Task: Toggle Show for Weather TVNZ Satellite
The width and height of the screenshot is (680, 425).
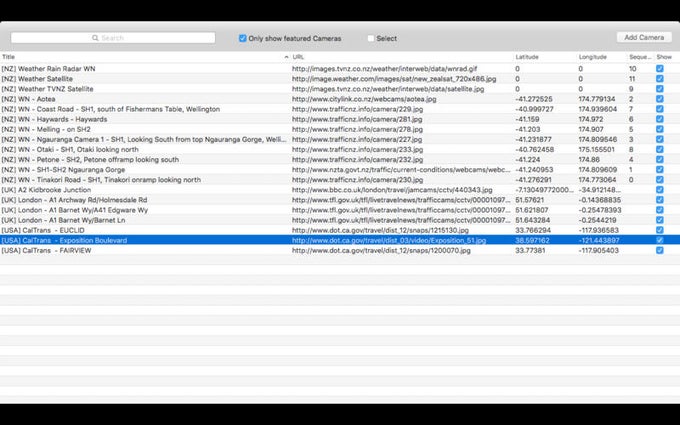Action: click(x=660, y=88)
